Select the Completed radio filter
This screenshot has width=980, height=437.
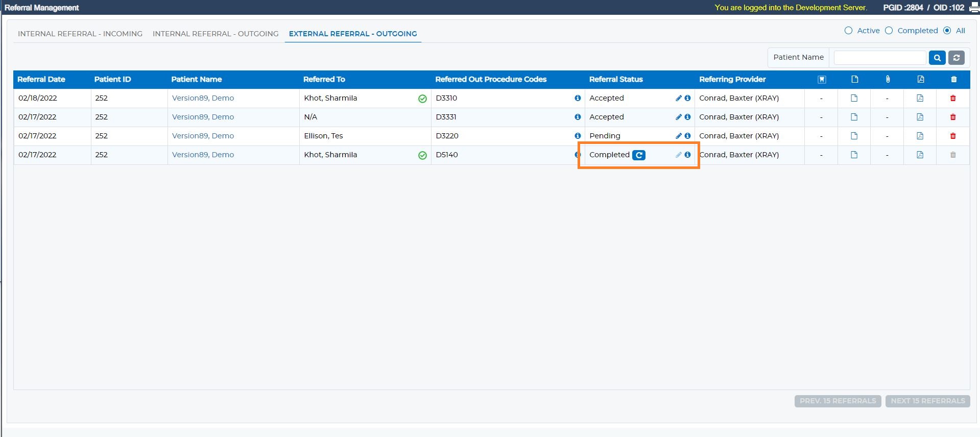pos(889,31)
